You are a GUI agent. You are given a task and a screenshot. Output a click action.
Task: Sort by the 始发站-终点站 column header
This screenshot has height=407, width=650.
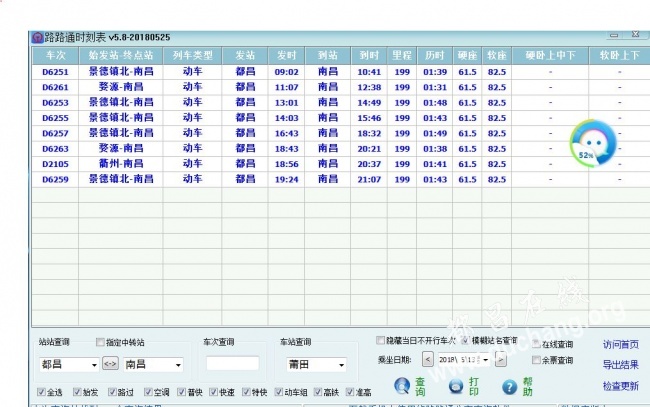[x=121, y=56]
